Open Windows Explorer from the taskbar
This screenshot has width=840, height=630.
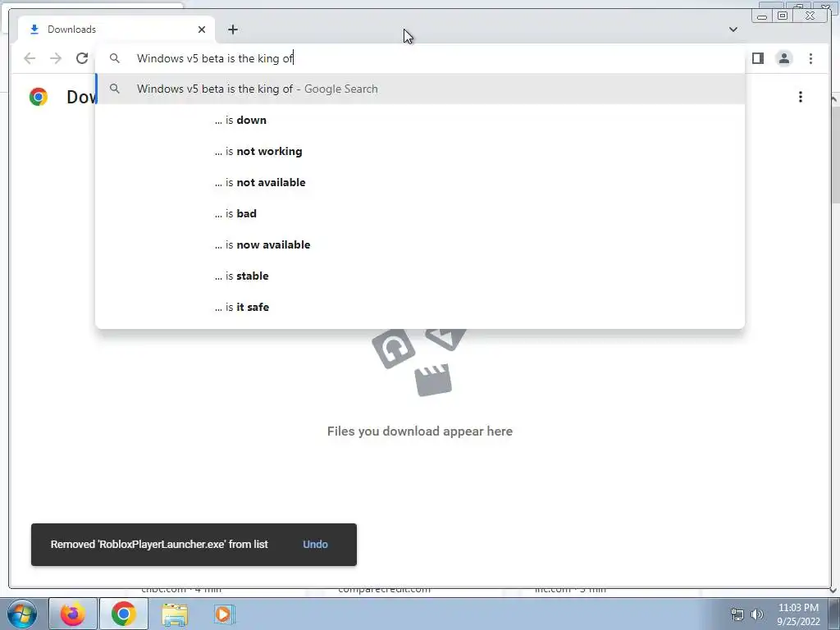[175, 614]
